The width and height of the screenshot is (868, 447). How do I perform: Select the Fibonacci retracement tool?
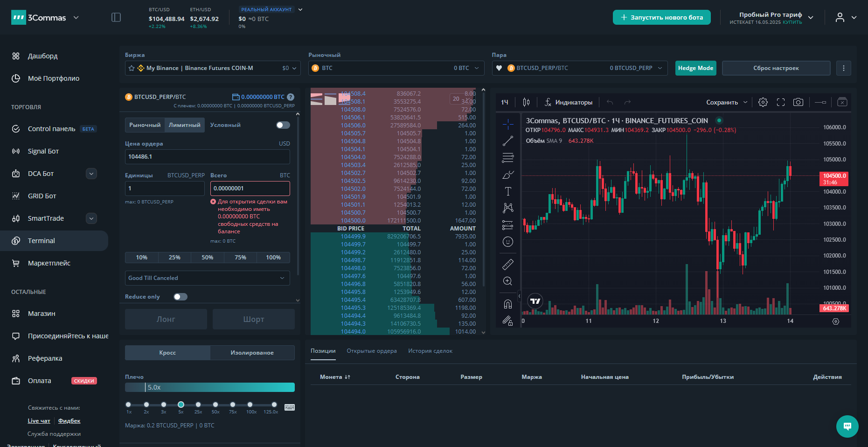pyautogui.click(x=508, y=158)
